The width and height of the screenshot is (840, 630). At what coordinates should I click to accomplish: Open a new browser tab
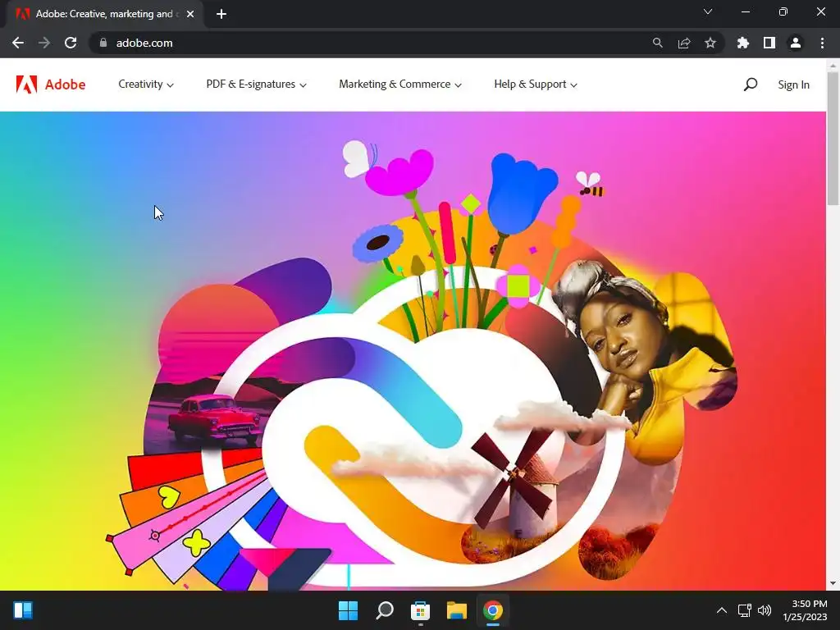(x=221, y=14)
